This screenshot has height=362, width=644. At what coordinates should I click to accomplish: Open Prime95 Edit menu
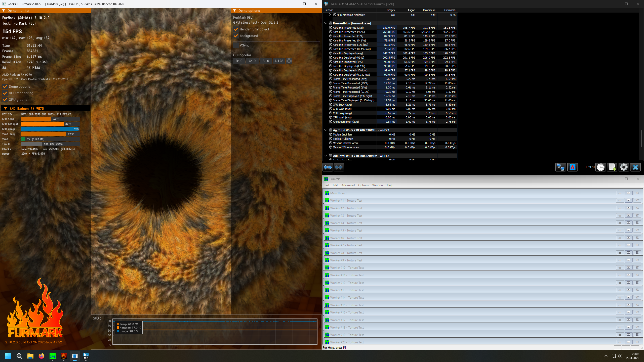[x=335, y=185]
